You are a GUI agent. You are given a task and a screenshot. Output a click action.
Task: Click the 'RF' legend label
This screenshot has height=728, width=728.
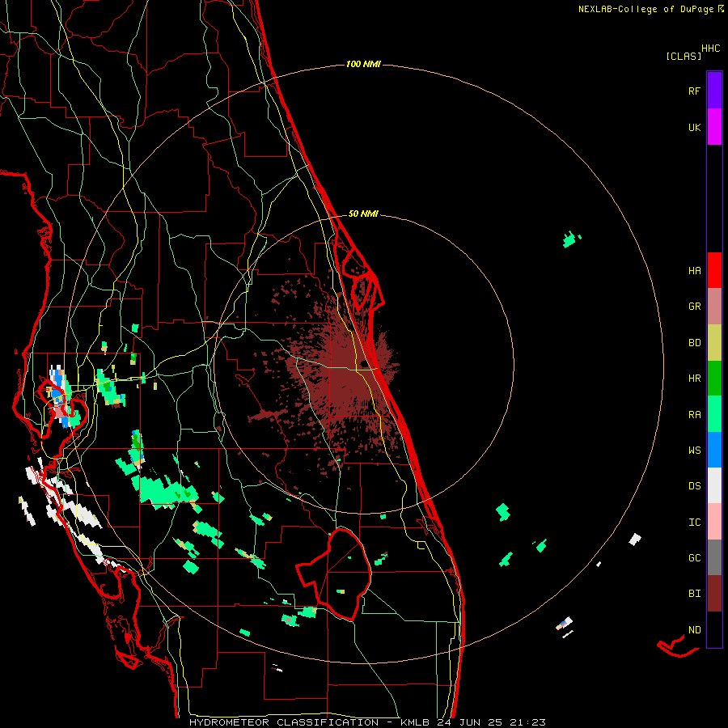[694, 91]
